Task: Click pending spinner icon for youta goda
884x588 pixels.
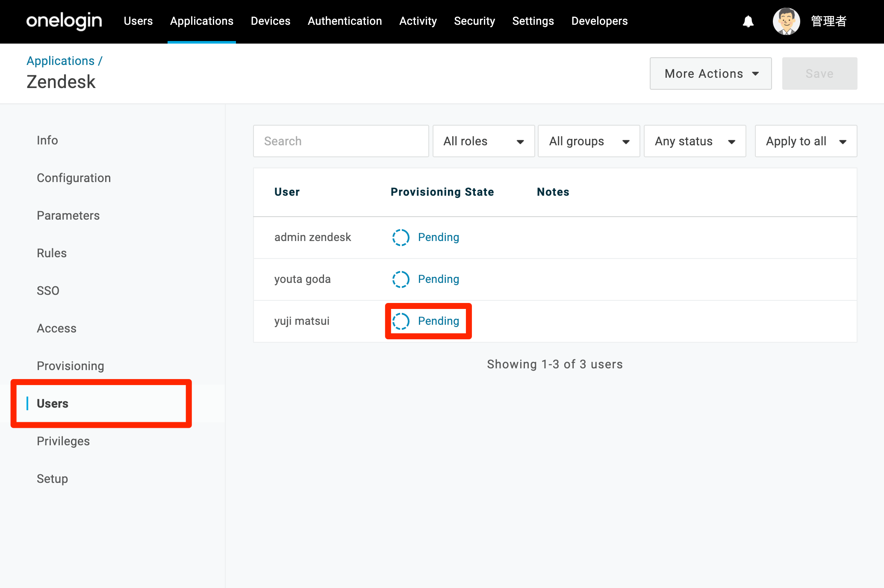Action: click(401, 279)
